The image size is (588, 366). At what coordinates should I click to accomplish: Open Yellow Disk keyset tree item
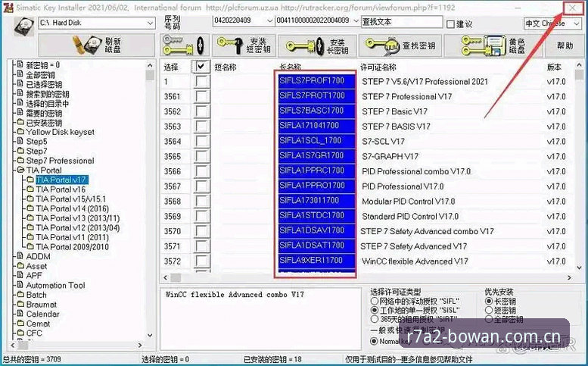(x=60, y=132)
